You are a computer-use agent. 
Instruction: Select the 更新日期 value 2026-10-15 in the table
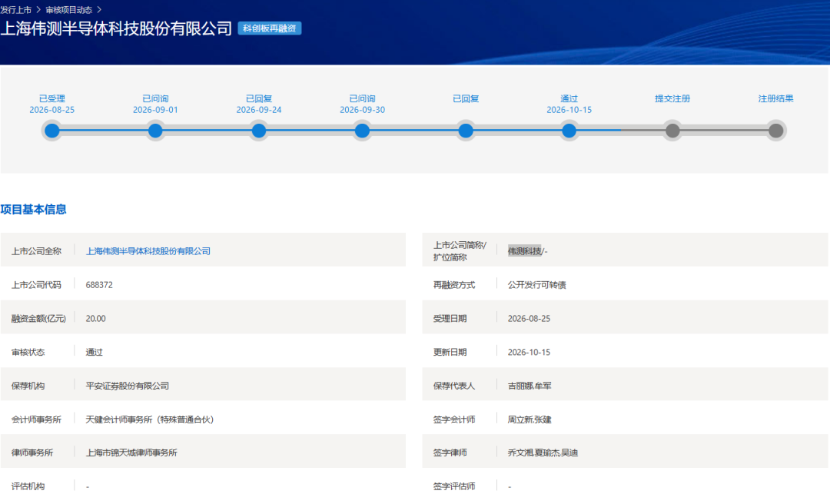[x=529, y=352]
